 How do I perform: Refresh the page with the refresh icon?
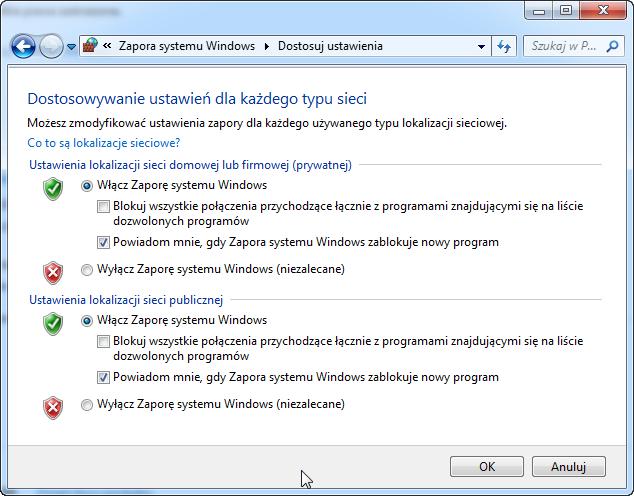(x=504, y=46)
